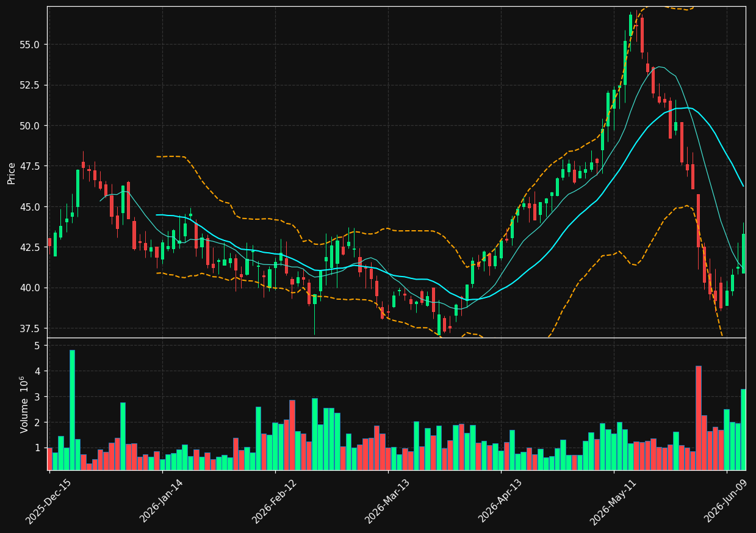
Task: Click the 2026-May-11 date label
Action: 612,501
